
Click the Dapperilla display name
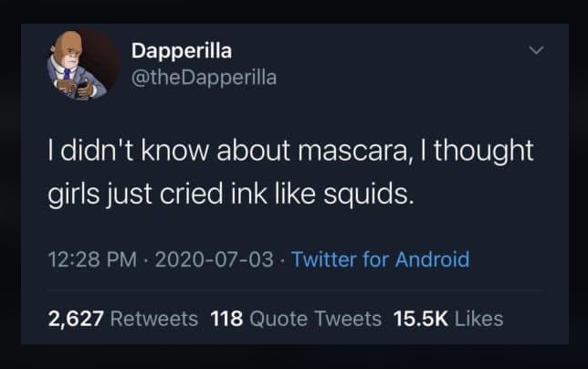[182, 50]
